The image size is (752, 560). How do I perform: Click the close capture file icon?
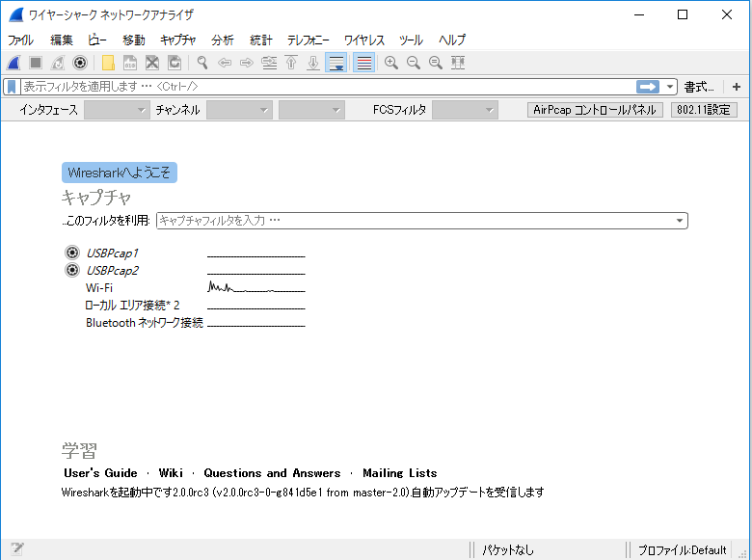click(x=152, y=63)
